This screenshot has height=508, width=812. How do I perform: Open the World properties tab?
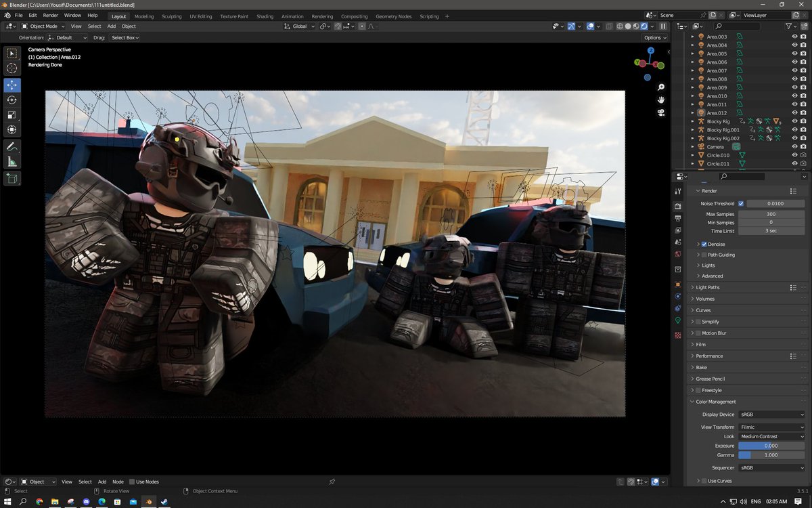[678, 255]
